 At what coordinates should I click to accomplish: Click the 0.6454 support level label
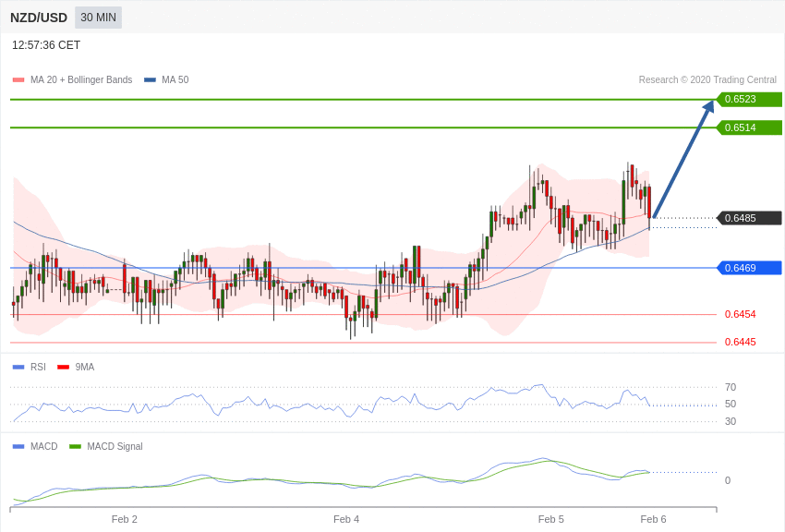741,314
